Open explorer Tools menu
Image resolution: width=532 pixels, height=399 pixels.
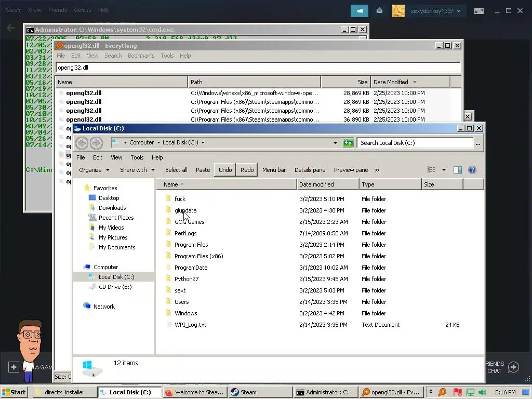pos(137,157)
